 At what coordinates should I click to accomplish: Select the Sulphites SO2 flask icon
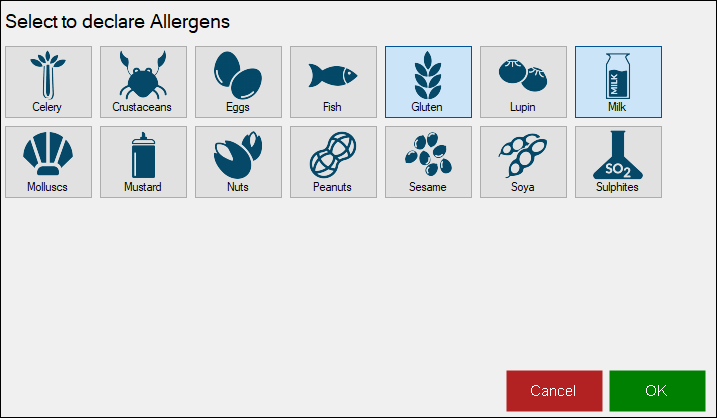coord(618,155)
